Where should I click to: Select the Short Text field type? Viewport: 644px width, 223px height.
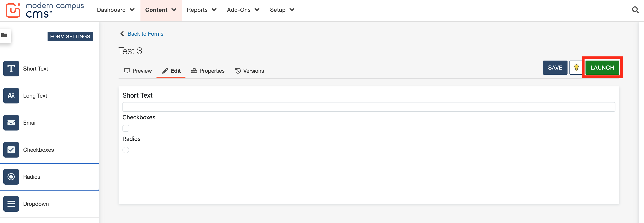coord(35,68)
